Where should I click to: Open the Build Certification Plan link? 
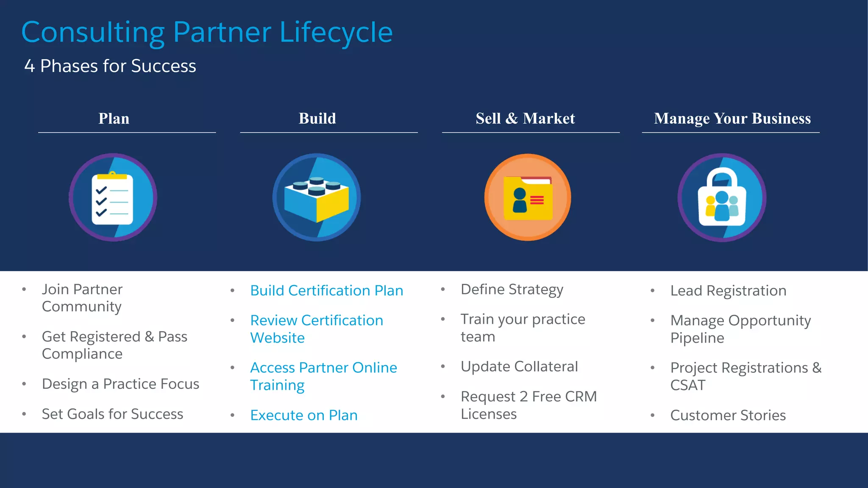pyautogui.click(x=327, y=291)
